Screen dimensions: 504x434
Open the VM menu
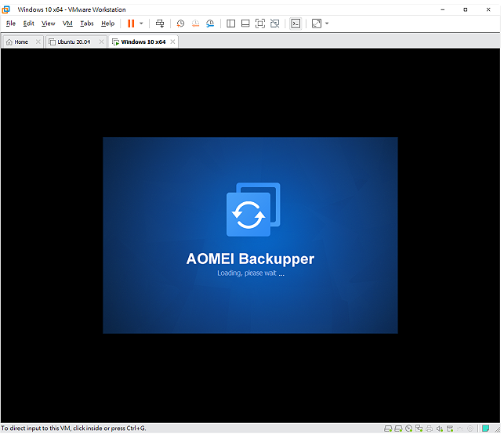click(x=67, y=24)
